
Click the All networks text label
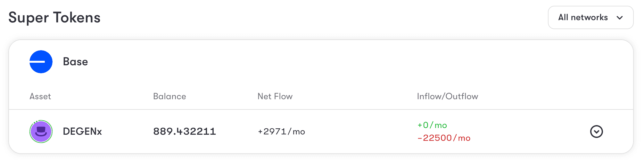point(583,18)
